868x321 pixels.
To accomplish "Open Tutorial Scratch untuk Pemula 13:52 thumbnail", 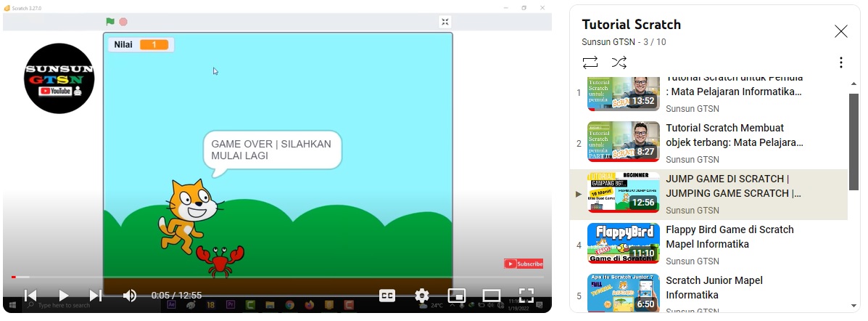I will pos(624,94).
